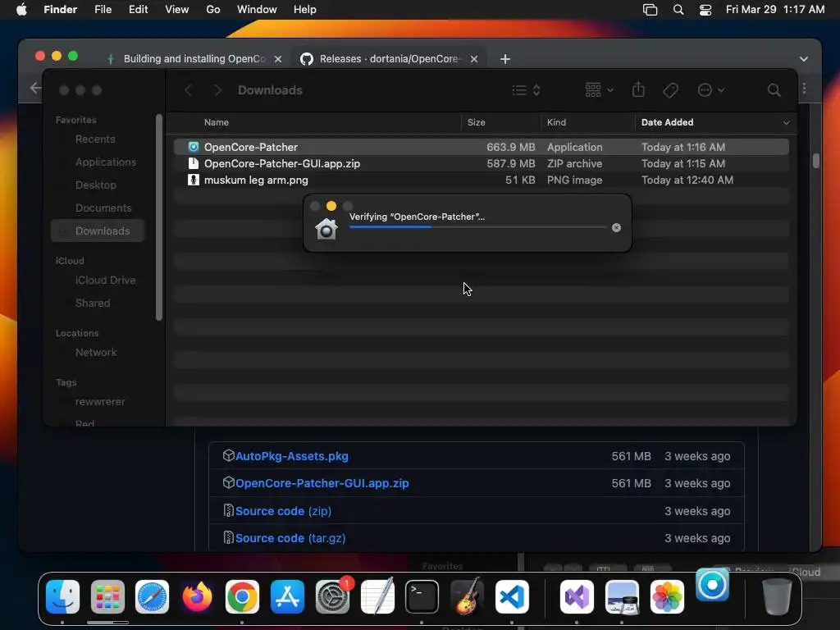Screen dimensions: 840x630
Task: Download AutoPkg-Assets.pkg link
Action: (292, 456)
